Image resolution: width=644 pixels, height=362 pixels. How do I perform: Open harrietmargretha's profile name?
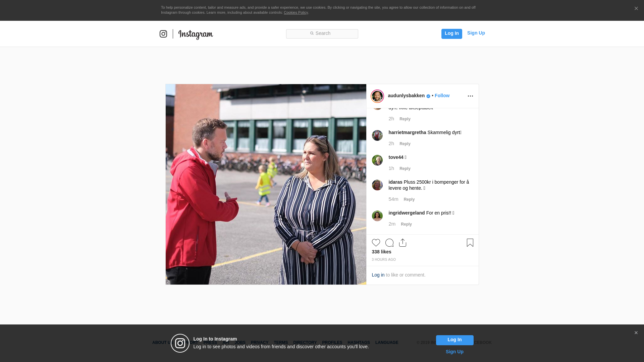coord(407,132)
